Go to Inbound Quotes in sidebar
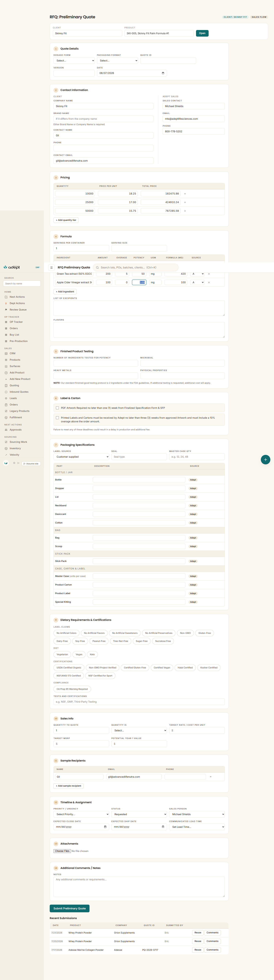The height and width of the screenshot is (980, 274). point(19,392)
